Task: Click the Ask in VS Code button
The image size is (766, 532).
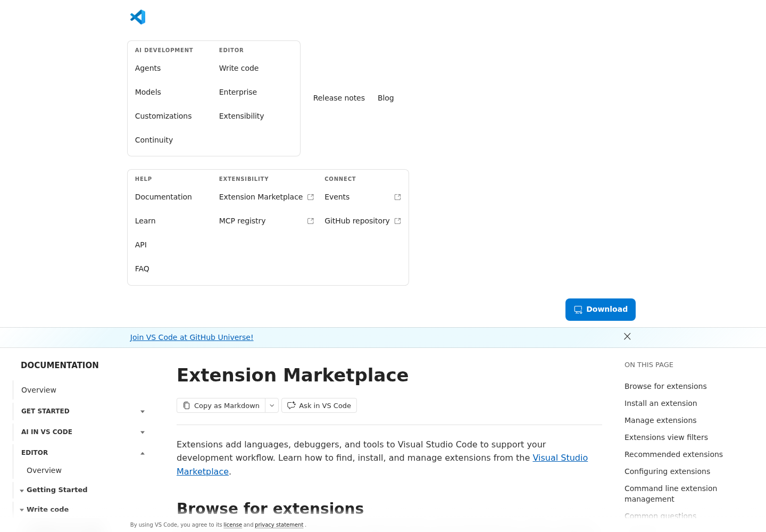Action: [319, 405]
